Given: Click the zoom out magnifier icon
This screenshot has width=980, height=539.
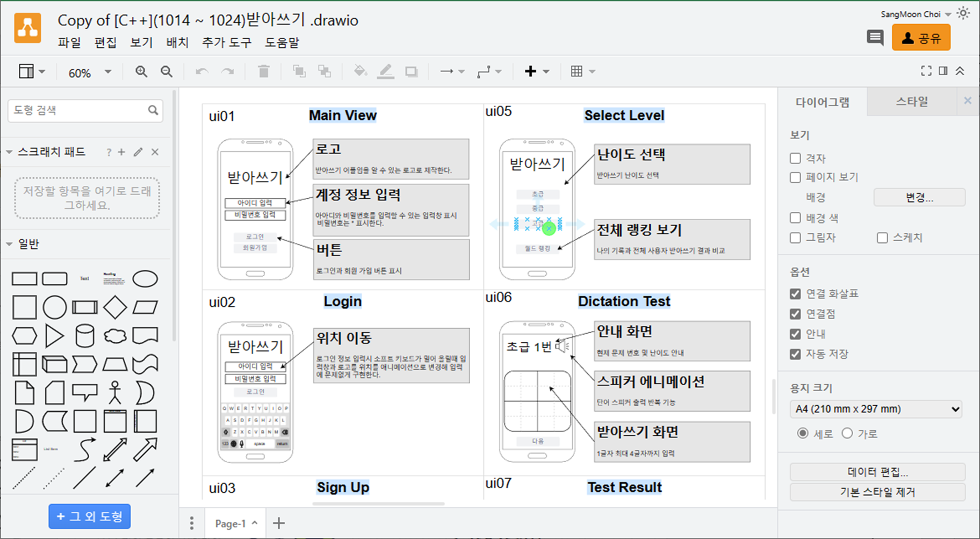Looking at the screenshot, I should point(167,71).
